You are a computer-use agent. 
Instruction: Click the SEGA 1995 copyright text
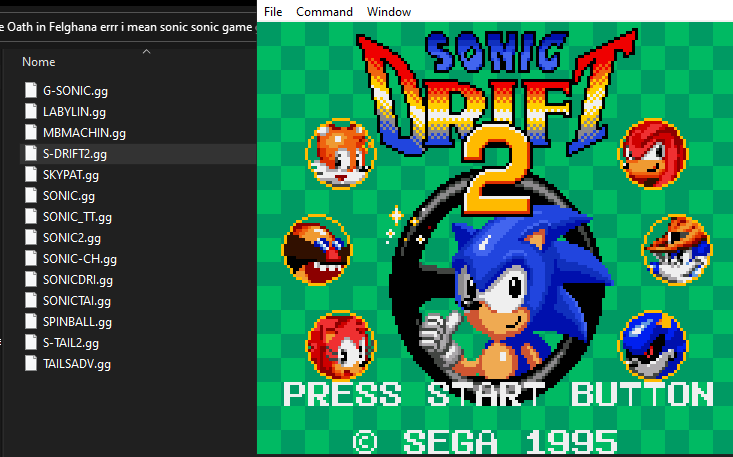click(486, 442)
